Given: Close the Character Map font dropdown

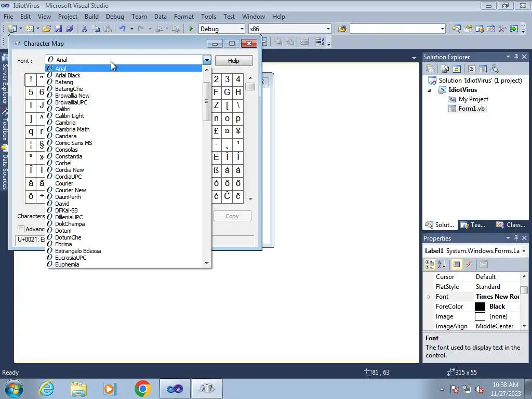Looking at the screenshot, I should click(207, 60).
